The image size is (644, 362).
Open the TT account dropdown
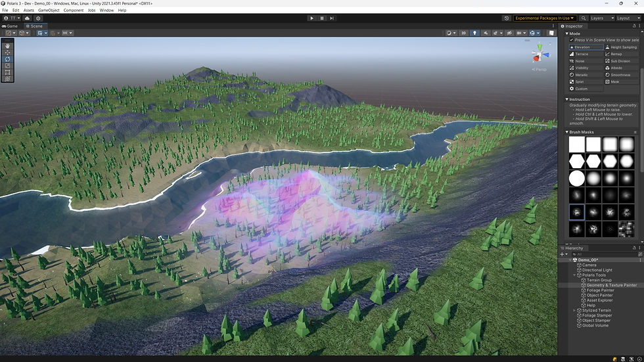click(x=12, y=18)
